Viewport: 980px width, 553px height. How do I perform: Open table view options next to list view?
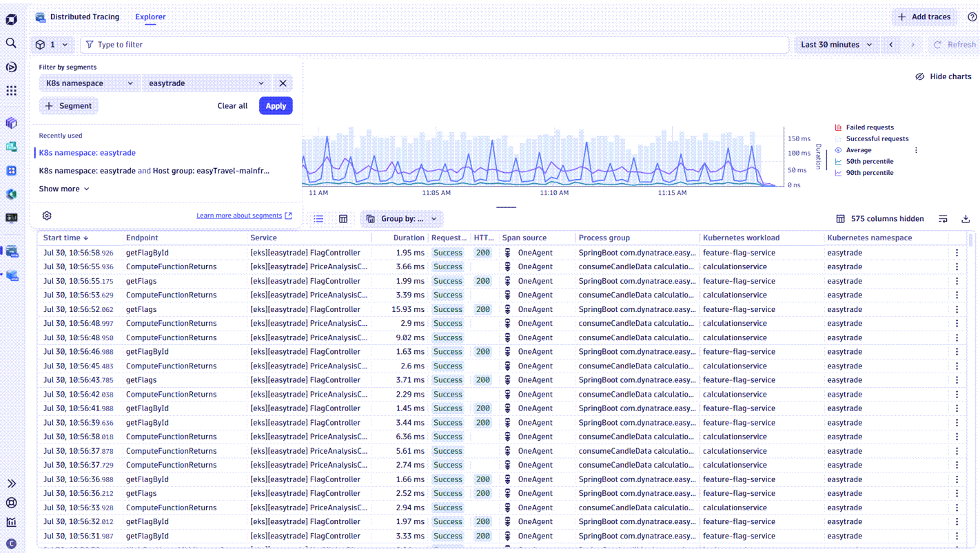(x=343, y=218)
